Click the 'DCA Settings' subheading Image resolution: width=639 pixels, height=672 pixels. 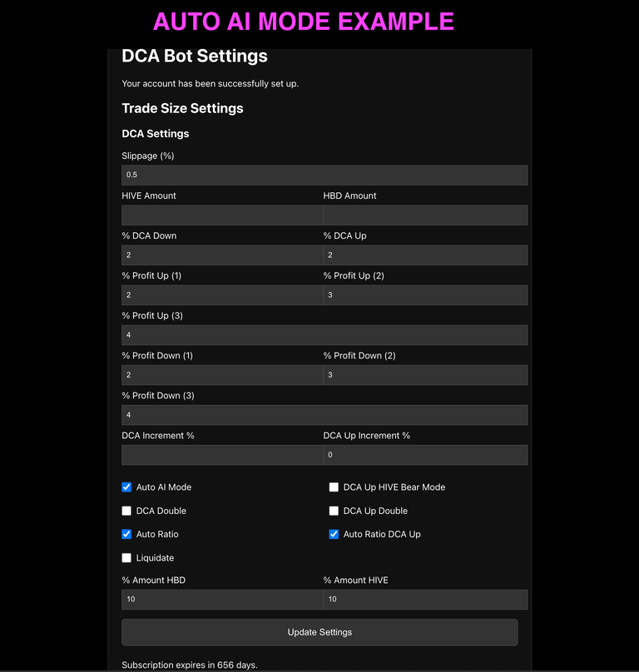156,134
